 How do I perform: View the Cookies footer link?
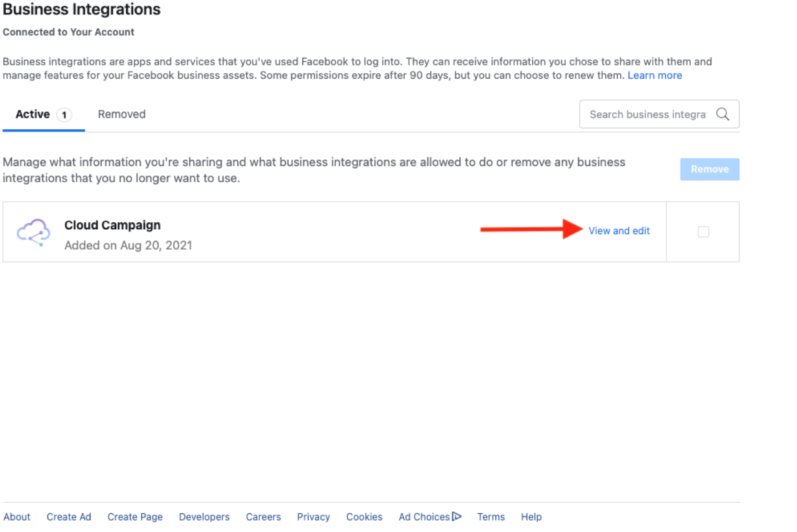pyautogui.click(x=364, y=517)
